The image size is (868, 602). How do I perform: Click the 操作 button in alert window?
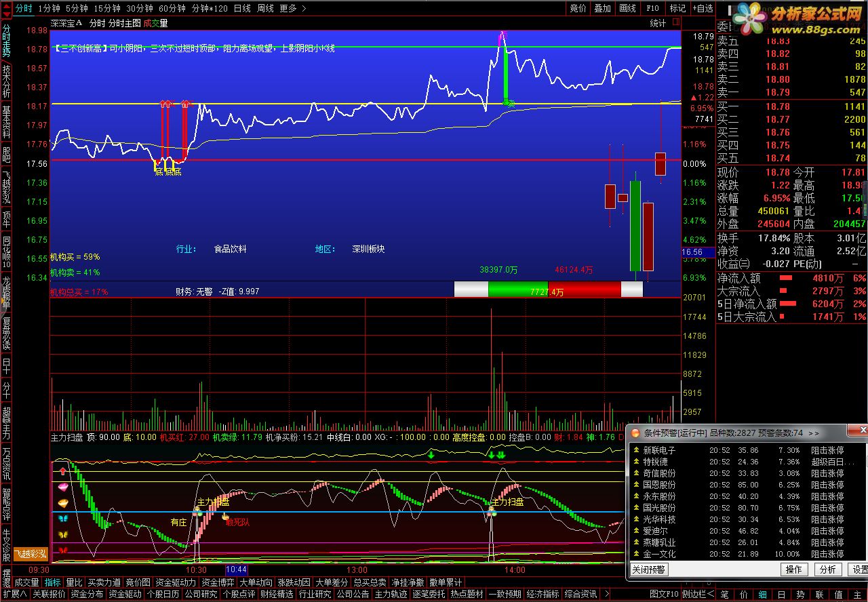(x=794, y=569)
